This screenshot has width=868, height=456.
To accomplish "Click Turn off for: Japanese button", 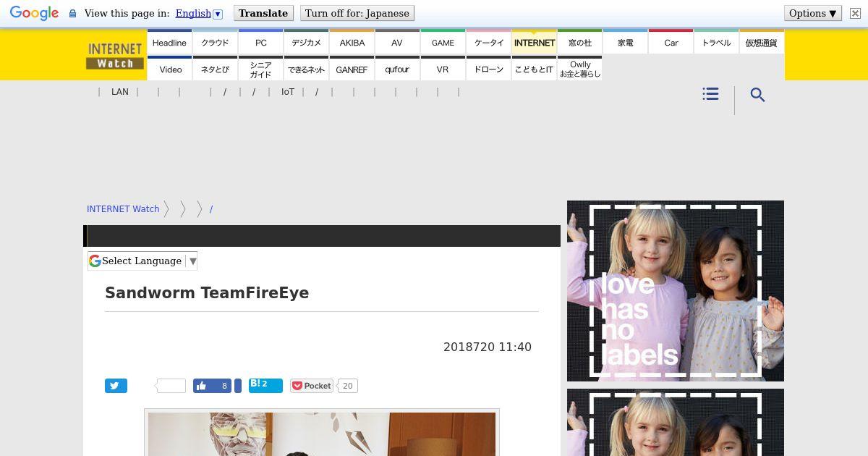I will 357,13.
